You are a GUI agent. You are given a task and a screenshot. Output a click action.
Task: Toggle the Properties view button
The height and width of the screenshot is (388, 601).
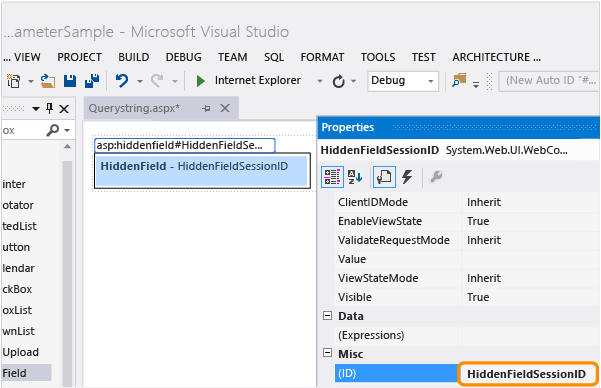click(384, 177)
